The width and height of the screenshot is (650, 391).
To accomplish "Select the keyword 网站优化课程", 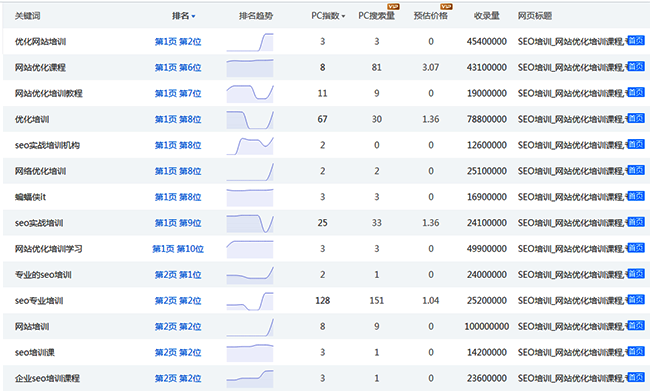I will pyautogui.click(x=40, y=68).
